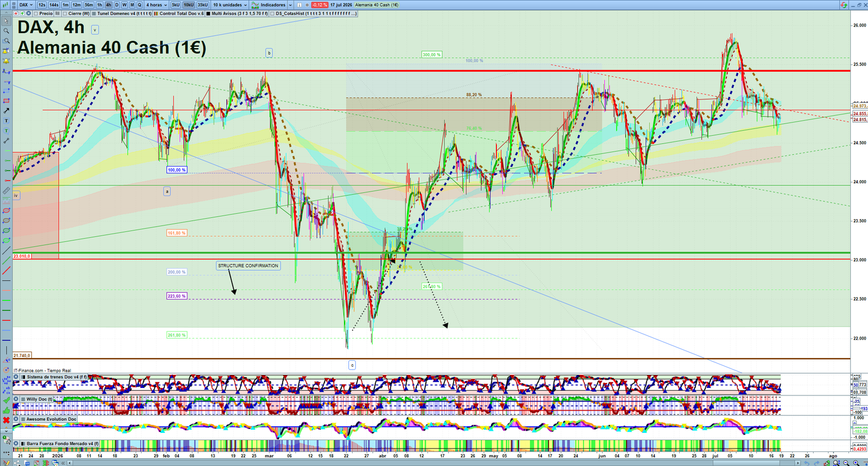The image size is (868, 466).
Task: Toggle Control Total Doc v.6 indicator
Action: click(x=156, y=14)
